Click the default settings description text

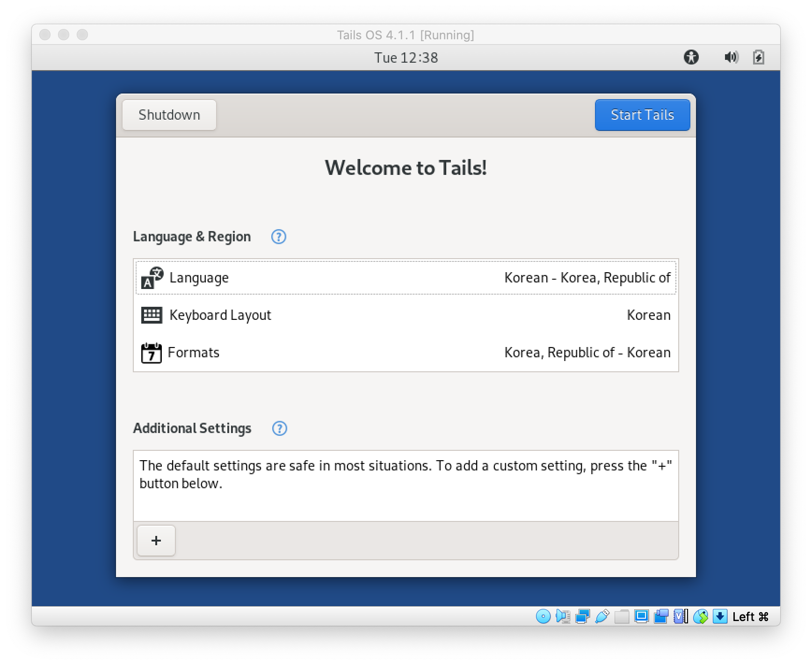[406, 474]
